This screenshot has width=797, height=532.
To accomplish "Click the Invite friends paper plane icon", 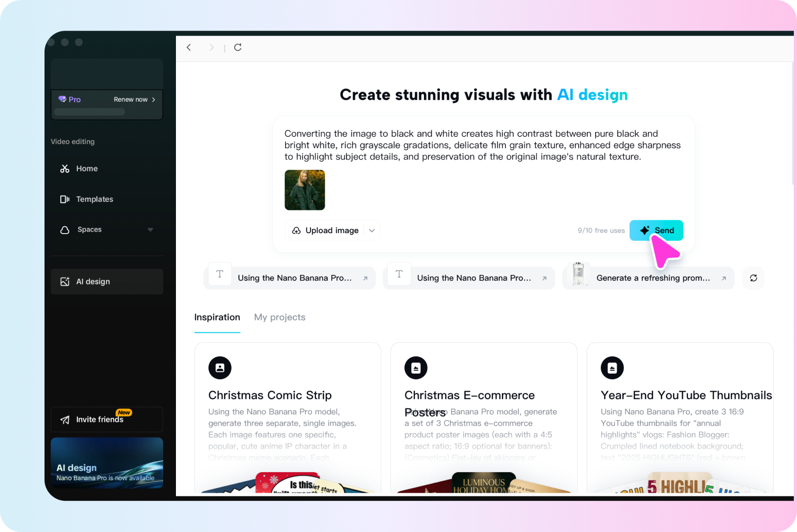I will [65, 420].
